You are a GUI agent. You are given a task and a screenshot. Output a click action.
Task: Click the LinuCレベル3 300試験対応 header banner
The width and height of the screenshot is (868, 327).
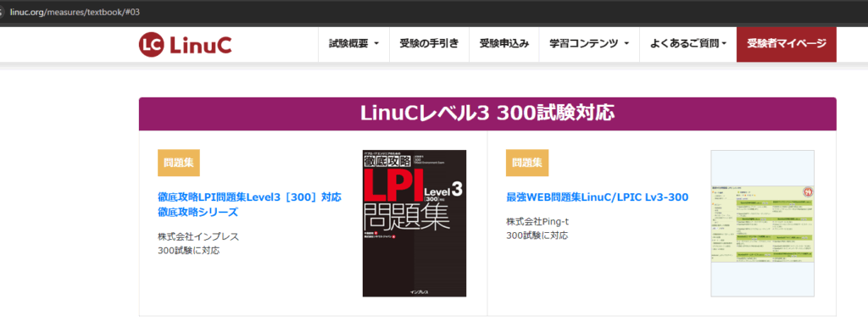click(x=487, y=114)
